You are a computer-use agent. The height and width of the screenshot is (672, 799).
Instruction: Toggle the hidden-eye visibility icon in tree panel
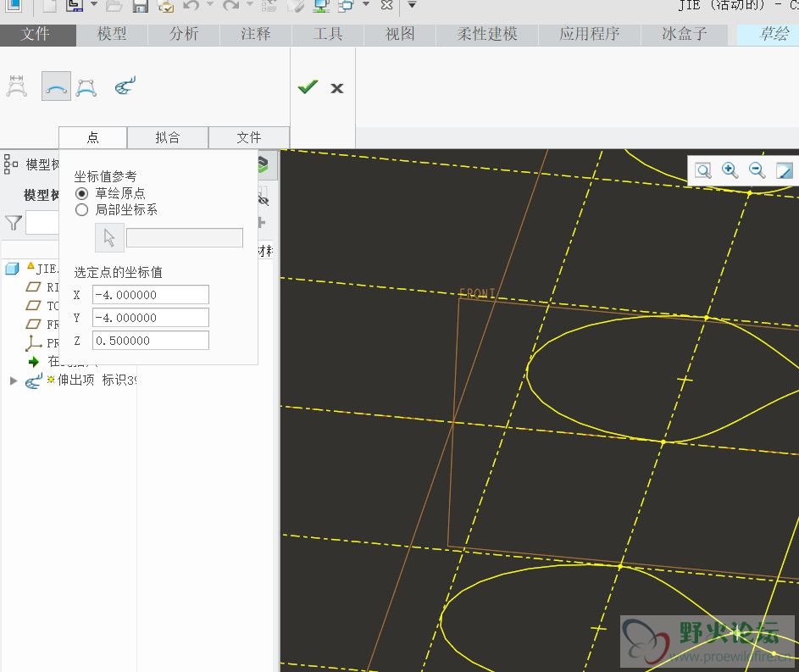click(263, 198)
